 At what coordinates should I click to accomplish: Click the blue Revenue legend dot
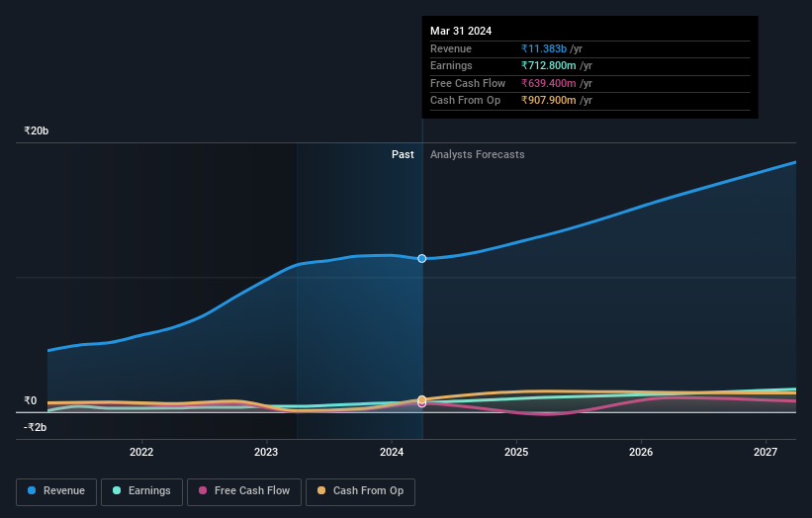[x=32, y=490]
